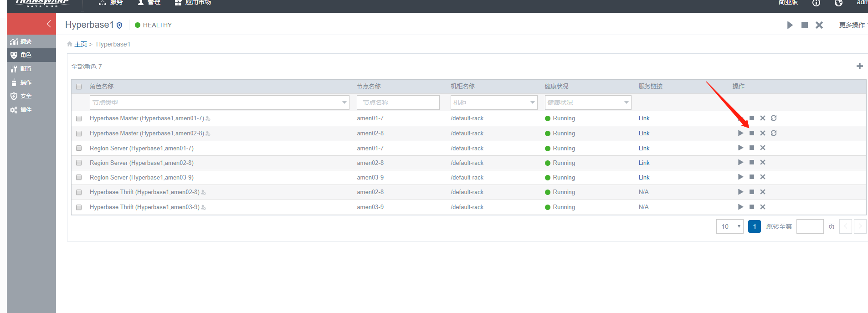868x313 pixels.
Task: Stop the Hyperbase Master amen02-8 role
Action: point(752,133)
